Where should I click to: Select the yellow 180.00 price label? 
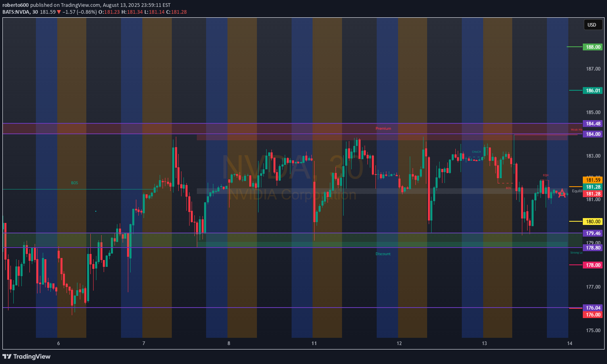593,222
